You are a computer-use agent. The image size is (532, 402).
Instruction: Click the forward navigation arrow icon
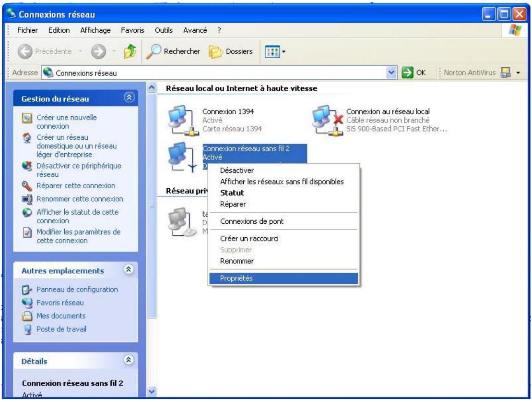[98, 52]
